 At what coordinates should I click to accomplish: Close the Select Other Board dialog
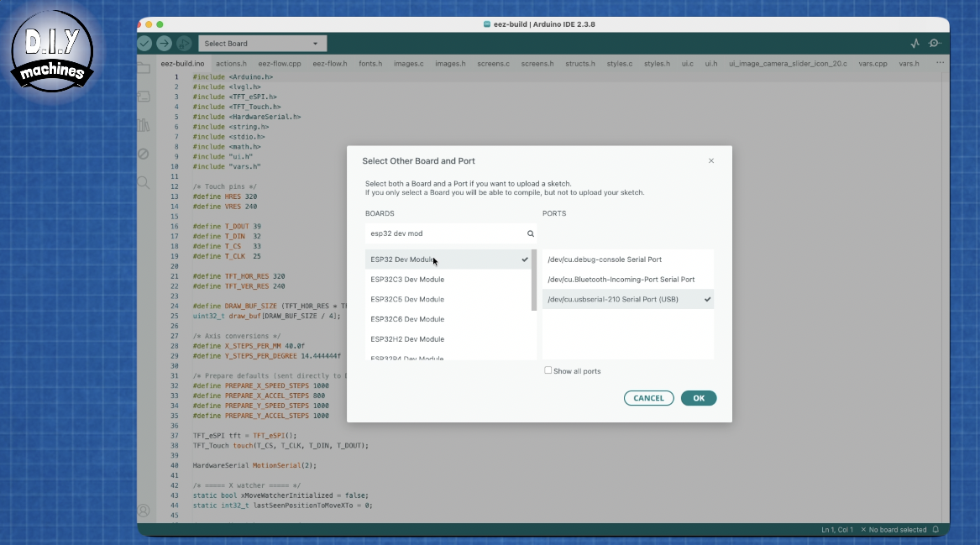(x=711, y=160)
